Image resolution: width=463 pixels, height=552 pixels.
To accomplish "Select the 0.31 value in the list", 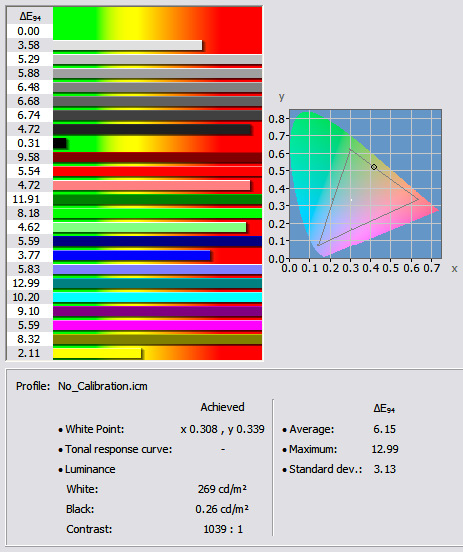I will (29, 143).
